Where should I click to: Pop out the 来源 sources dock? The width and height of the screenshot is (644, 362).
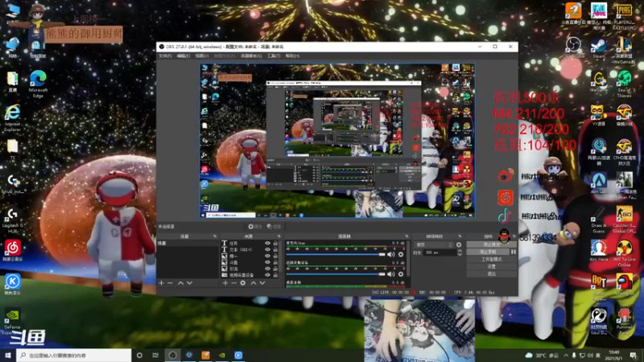pyautogui.click(x=279, y=237)
